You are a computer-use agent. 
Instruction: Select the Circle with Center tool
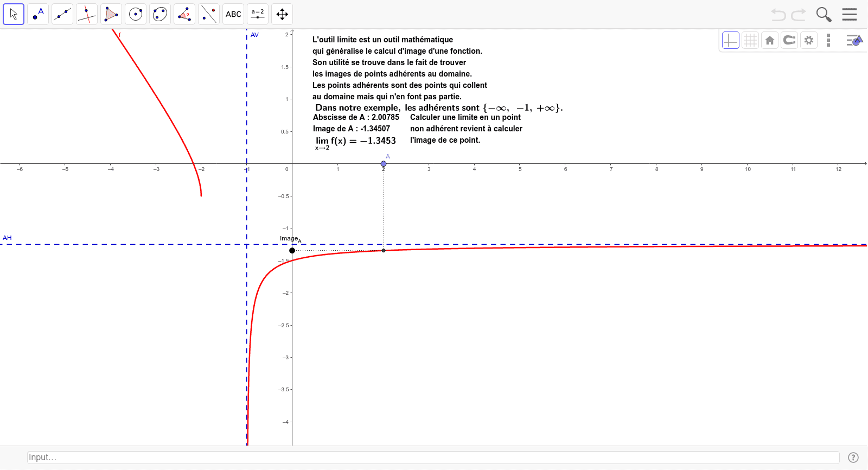pos(136,14)
